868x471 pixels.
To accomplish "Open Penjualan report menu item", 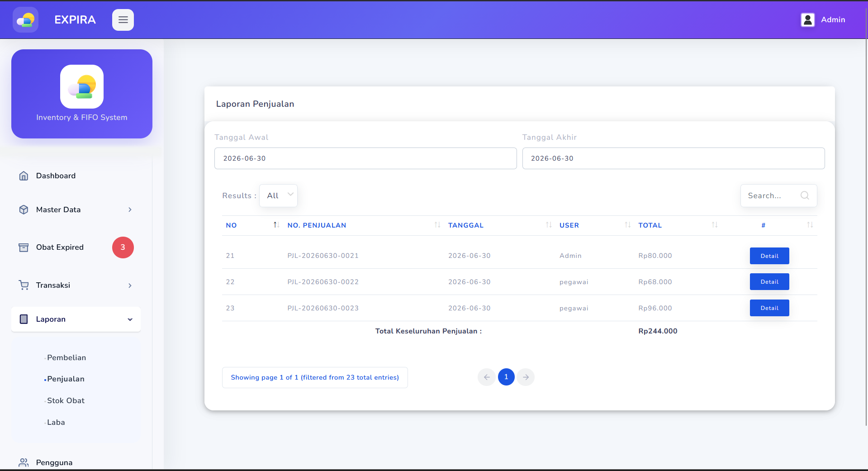I will pos(66,379).
